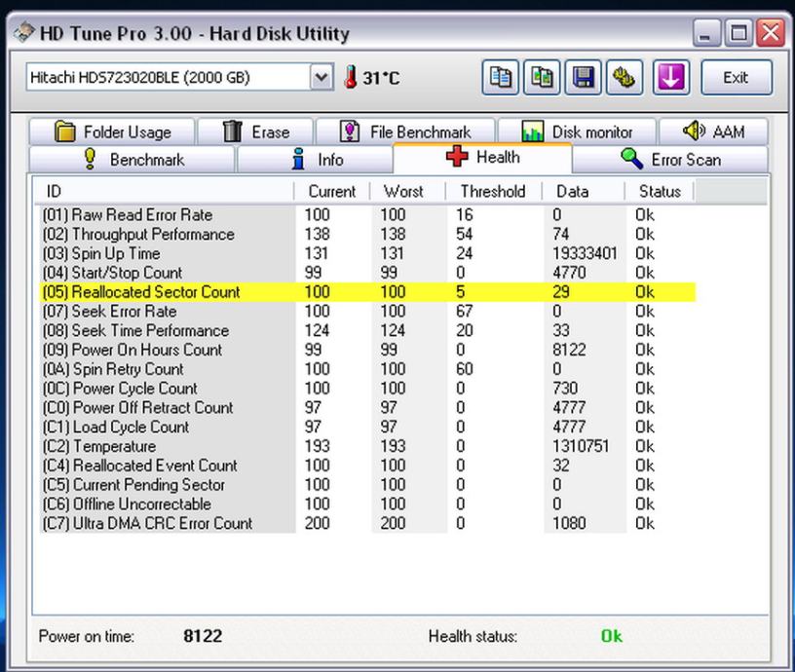The image size is (795, 672).
Task: Switch to the Folder Usage tab
Action: [112, 131]
